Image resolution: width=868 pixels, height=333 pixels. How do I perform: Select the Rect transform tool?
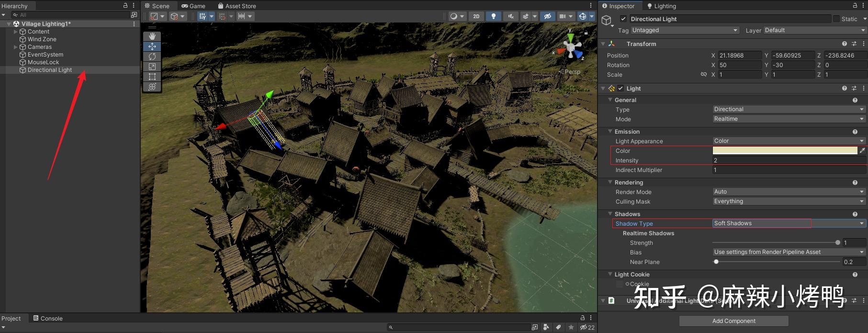pyautogui.click(x=152, y=77)
